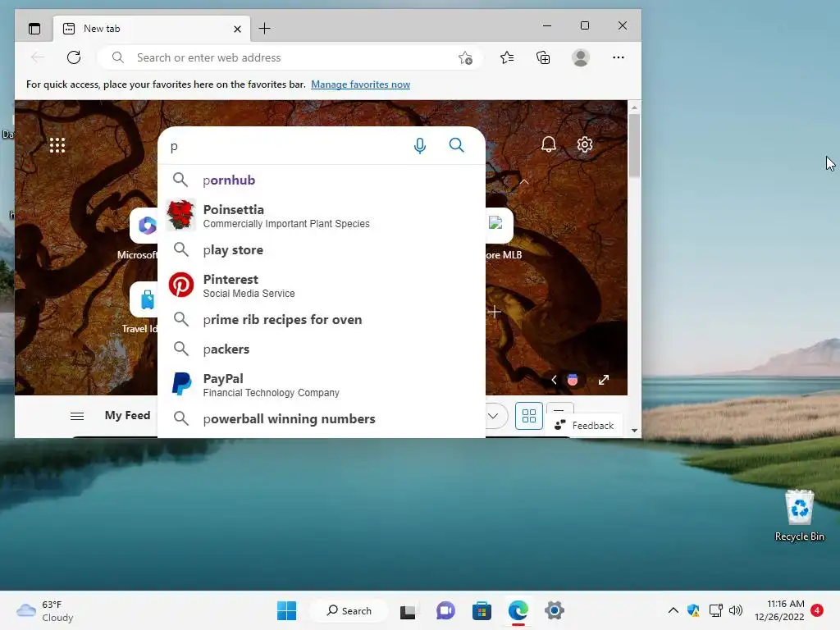The width and height of the screenshot is (840, 630).
Task: Open Microsoft Store from the taskbar
Action: tap(482, 610)
